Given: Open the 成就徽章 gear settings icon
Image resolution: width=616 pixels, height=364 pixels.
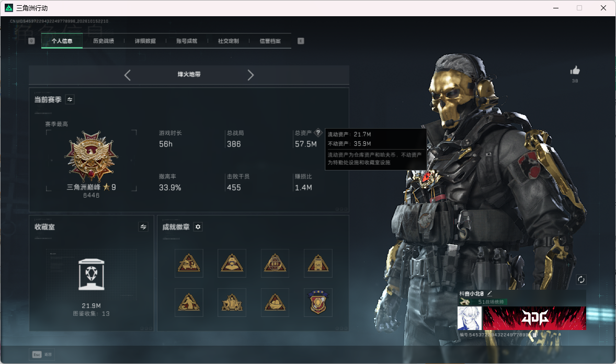Looking at the screenshot, I should [x=198, y=227].
